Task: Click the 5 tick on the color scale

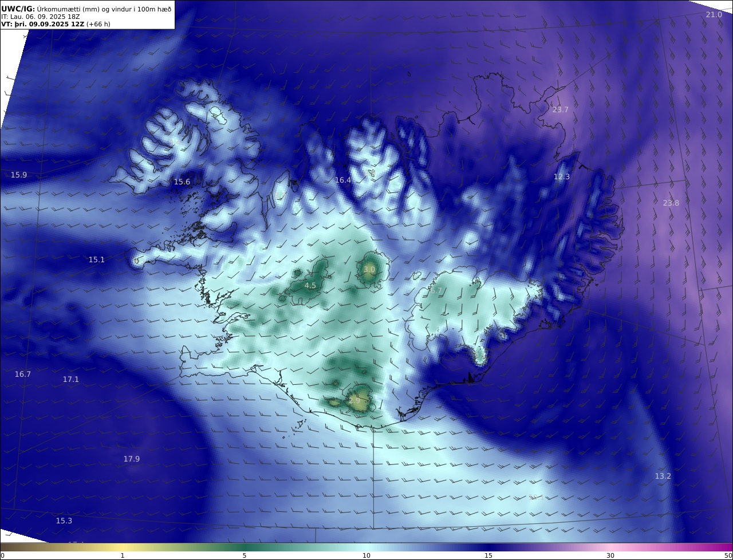Action: 245,555
